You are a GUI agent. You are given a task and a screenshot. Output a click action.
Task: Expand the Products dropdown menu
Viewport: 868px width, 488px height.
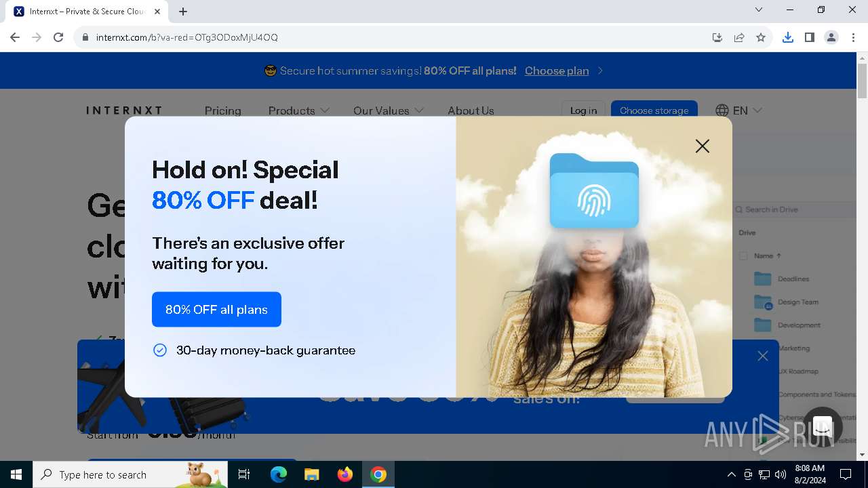click(x=298, y=110)
